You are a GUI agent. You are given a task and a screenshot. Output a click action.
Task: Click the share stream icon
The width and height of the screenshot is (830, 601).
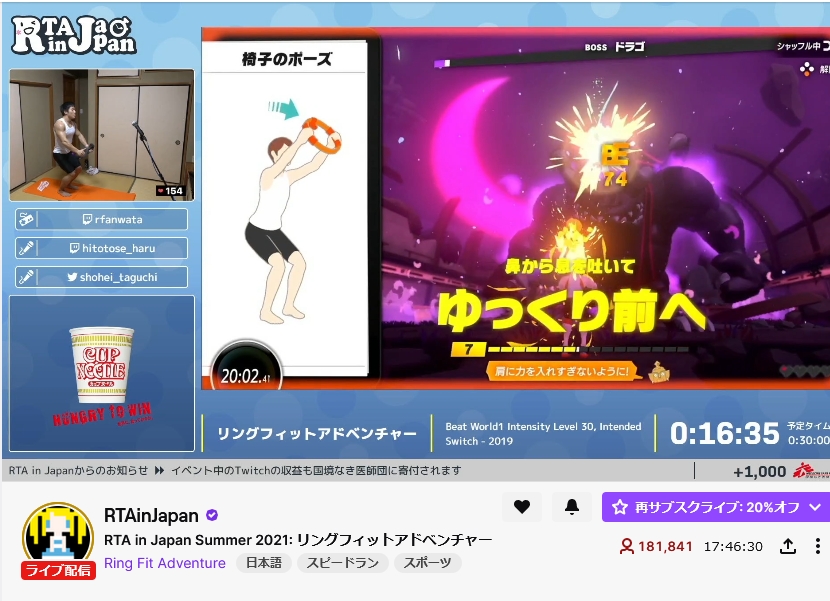click(x=788, y=546)
